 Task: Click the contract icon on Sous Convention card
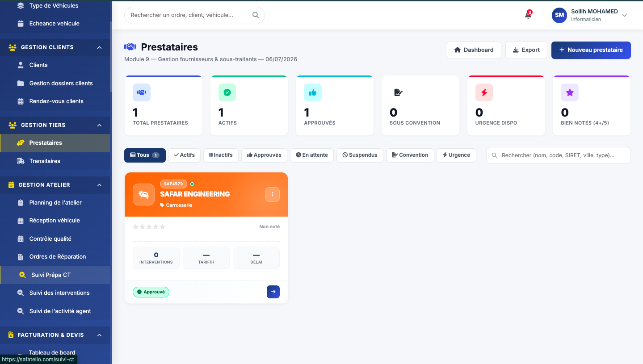pos(398,92)
